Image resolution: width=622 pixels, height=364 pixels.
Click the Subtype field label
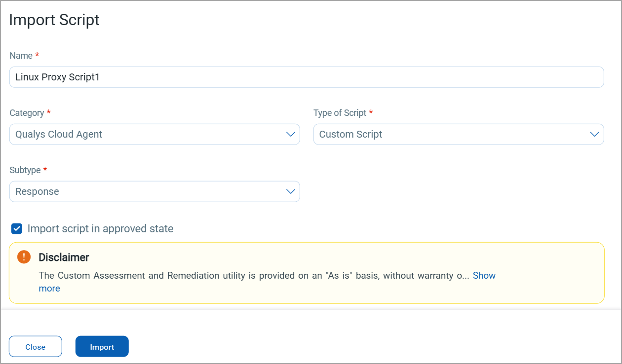pos(25,170)
